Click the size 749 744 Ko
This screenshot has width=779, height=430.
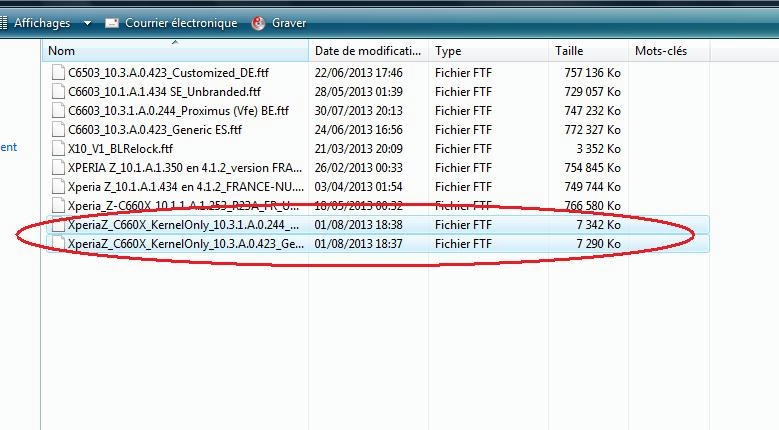point(592,187)
